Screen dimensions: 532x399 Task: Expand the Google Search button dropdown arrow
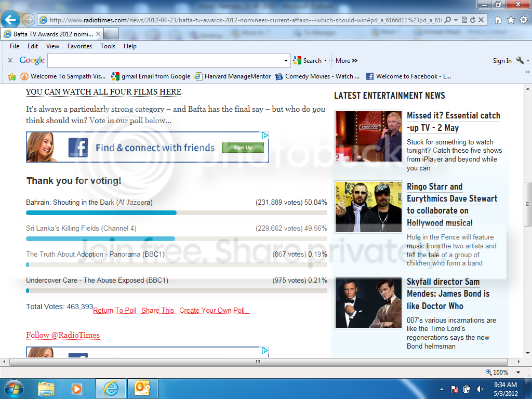click(x=326, y=60)
